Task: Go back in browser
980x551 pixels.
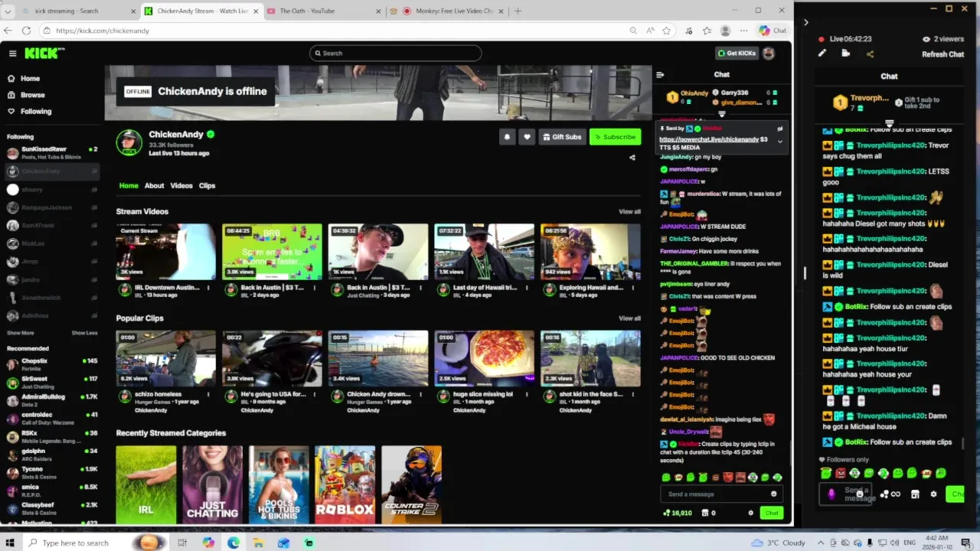Action: tap(8, 31)
